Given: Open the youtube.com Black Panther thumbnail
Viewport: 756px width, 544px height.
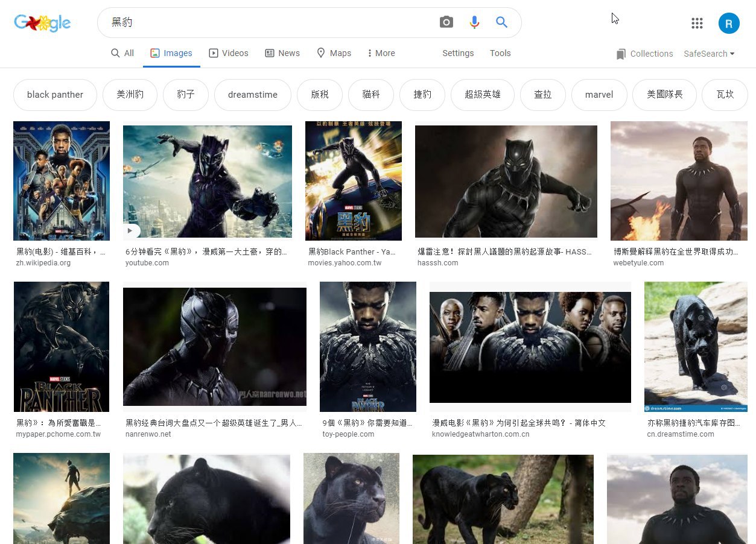Looking at the screenshot, I should click(208, 181).
